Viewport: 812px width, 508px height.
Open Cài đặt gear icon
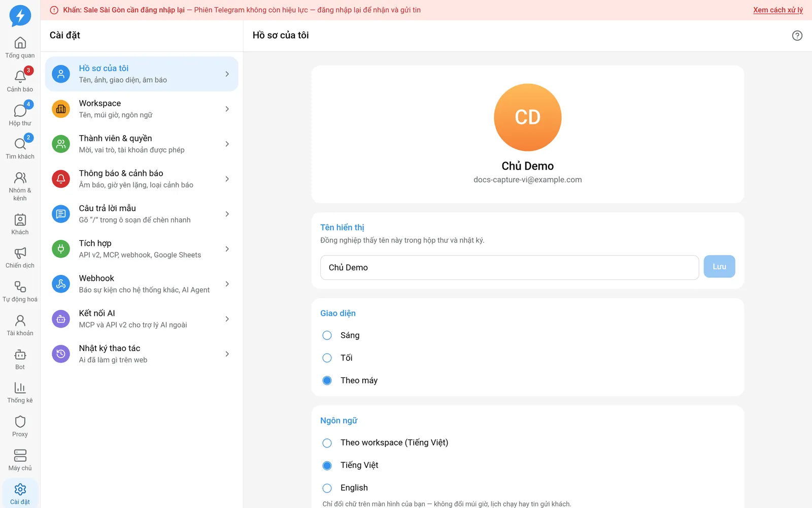[x=20, y=489]
